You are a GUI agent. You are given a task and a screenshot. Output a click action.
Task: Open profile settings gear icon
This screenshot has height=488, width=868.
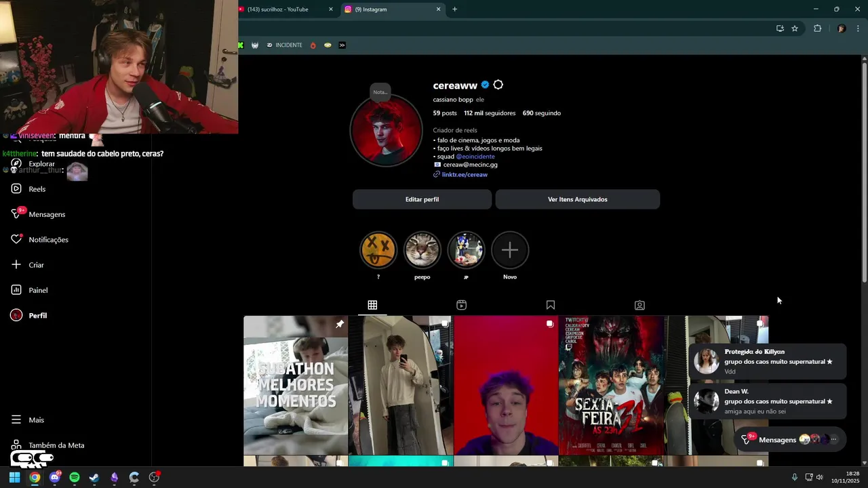[x=498, y=85]
